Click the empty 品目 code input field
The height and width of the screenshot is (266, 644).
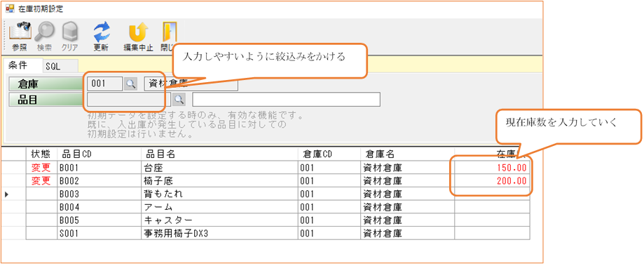point(129,99)
